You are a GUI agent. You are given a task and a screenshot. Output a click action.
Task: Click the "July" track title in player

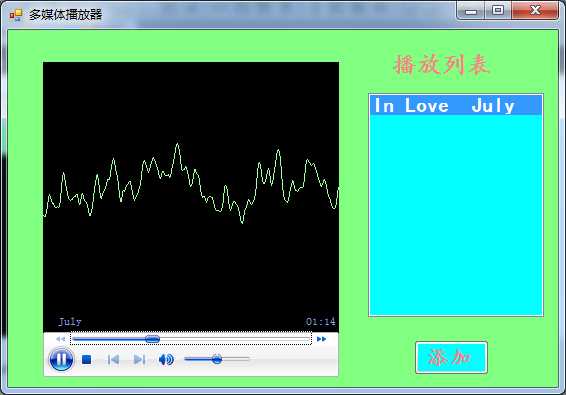pyautogui.click(x=70, y=321)
